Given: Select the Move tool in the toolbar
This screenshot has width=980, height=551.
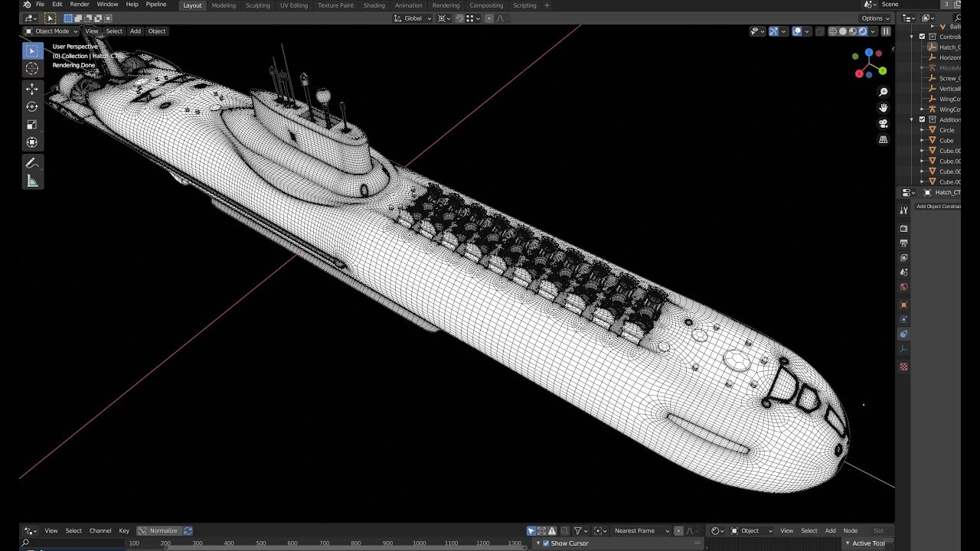Looking at the screenshot, I should (x=32, y=90).
